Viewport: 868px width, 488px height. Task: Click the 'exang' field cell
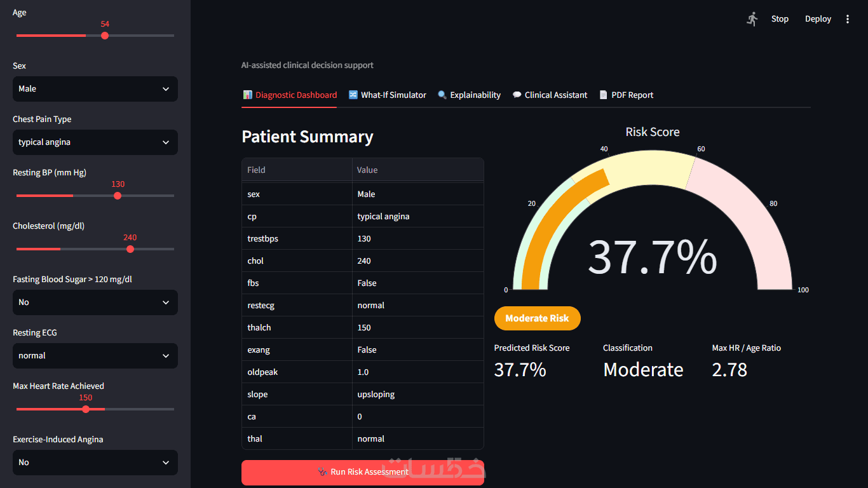coord(297,350)
